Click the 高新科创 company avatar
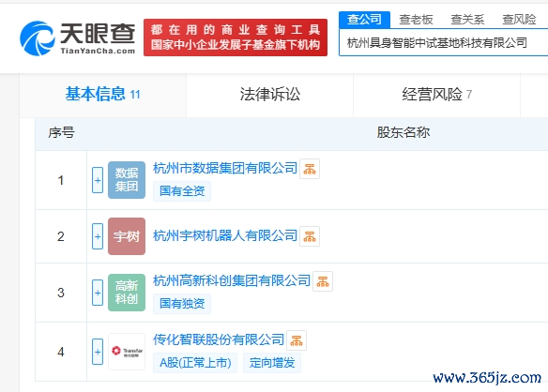The image size is (548, 392). pyautogui.click(x=127, y=293)
